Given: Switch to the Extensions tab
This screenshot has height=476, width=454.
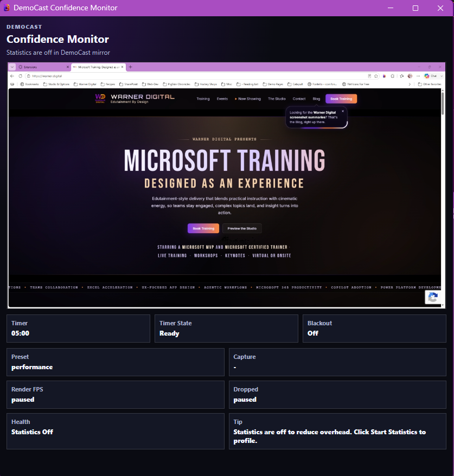Looking at the screenshot, I should 43,67.
